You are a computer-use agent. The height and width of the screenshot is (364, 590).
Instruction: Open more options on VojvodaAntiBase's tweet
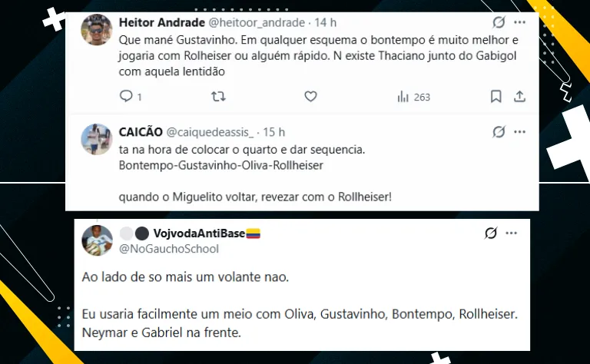(x=512, y=233)
